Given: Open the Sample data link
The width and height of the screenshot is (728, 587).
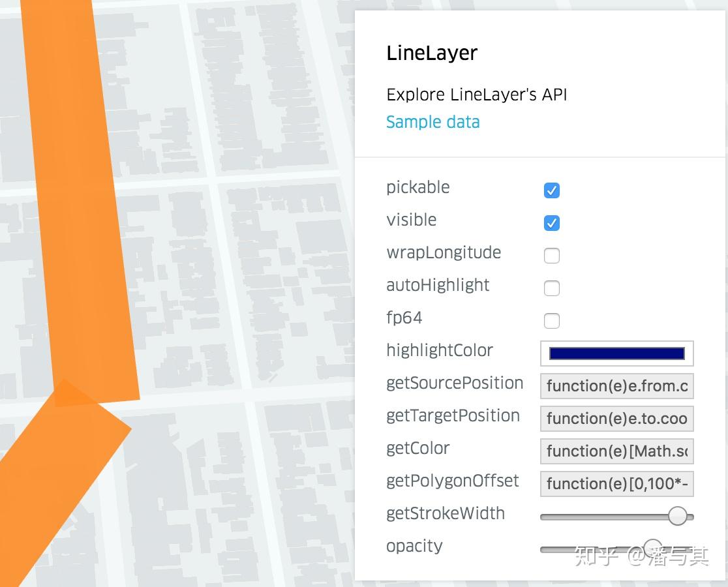Looking at the screenshot, I should [432, 122].
